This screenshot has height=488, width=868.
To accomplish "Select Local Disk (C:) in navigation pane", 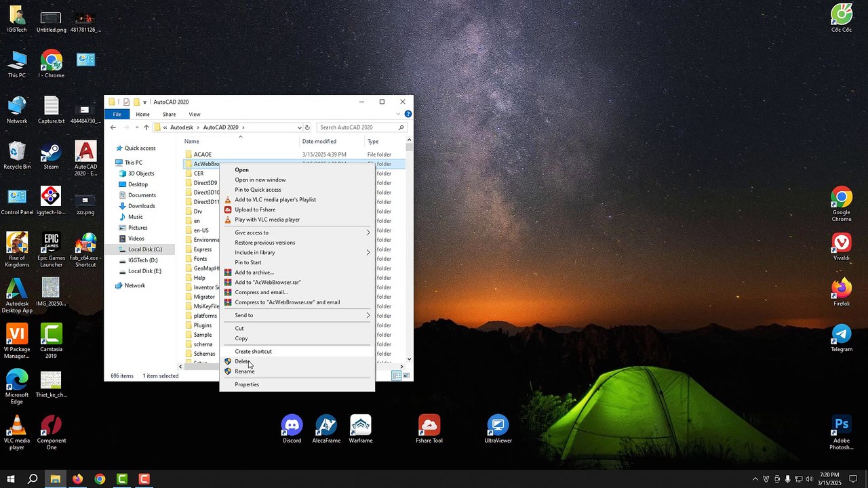I will 144,249.
